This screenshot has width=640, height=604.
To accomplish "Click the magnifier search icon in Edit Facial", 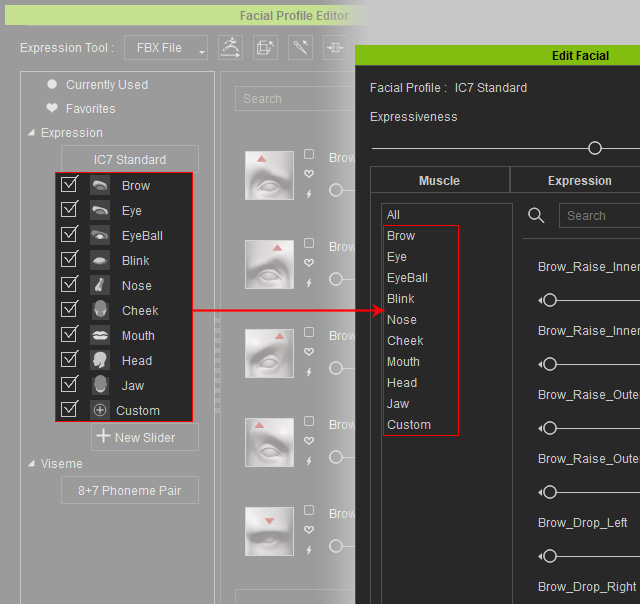I will pyautogui.click(x=536, y=215).
